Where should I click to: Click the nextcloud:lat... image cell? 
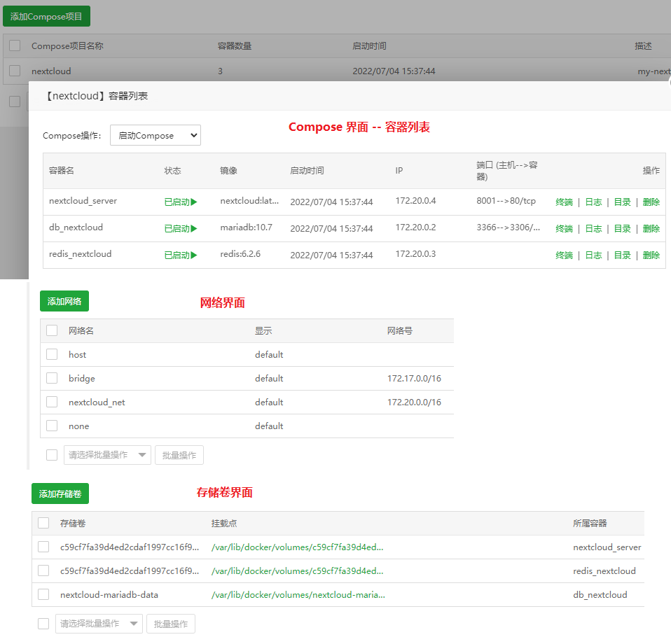249,201
